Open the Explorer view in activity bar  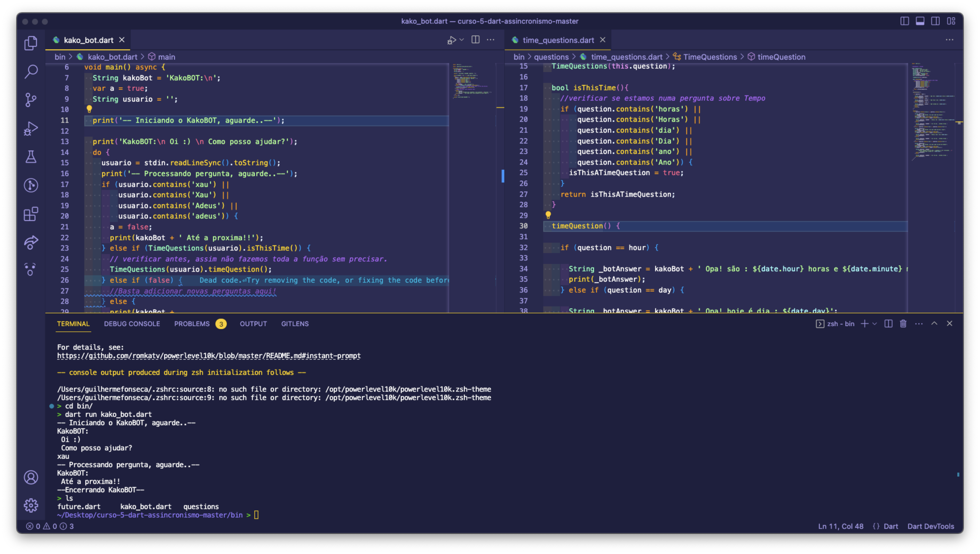coord(31,43)
